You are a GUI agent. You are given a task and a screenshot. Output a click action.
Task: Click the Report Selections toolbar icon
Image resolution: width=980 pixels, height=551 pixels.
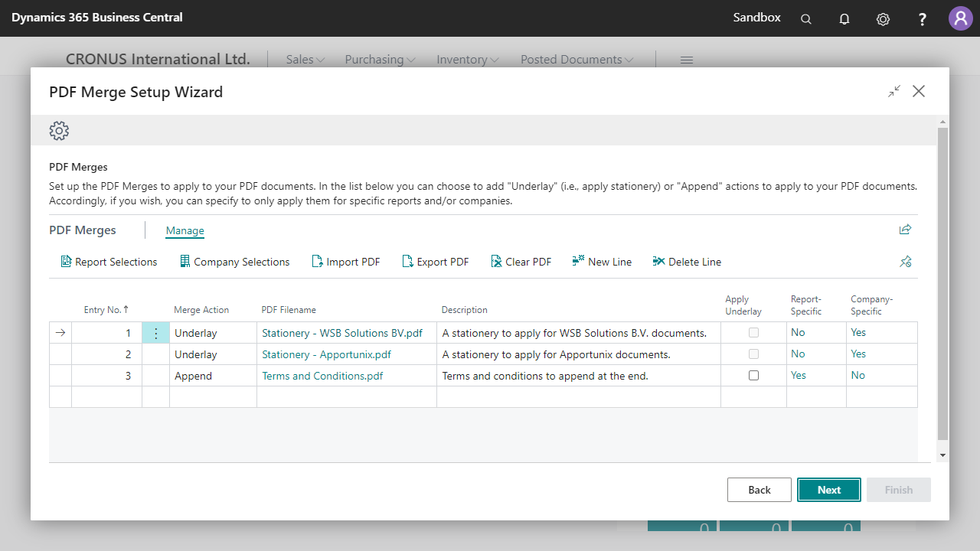pyautogui.click(x=66, y=262)
